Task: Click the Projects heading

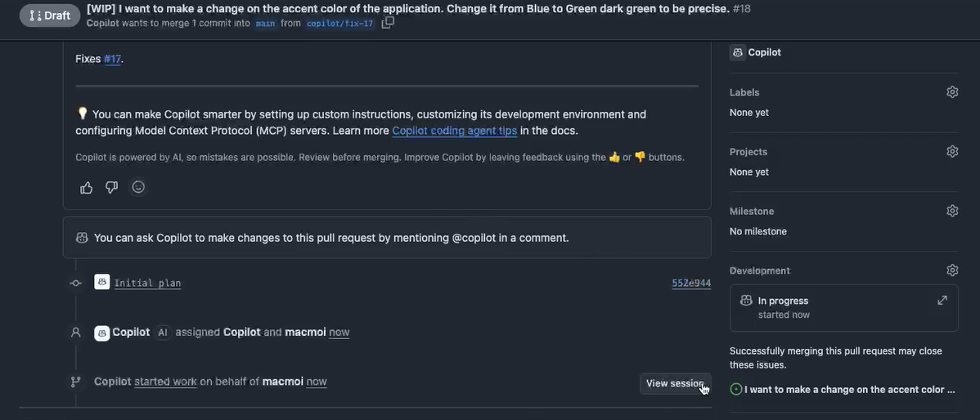Action: 748,152
